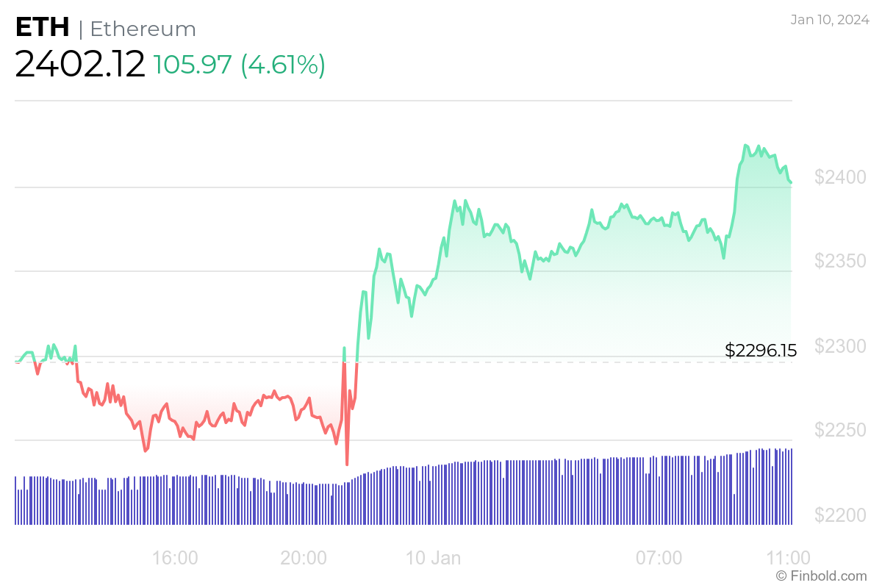The image size is (882, 588).
Task: Click the highest peak of the green price line
Action: click(745, 146)
